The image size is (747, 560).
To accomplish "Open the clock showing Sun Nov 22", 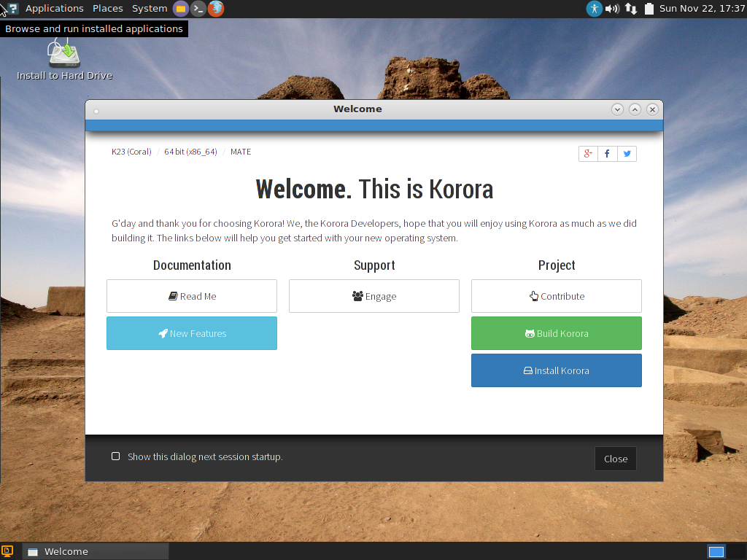I will [x=702, y=9].
